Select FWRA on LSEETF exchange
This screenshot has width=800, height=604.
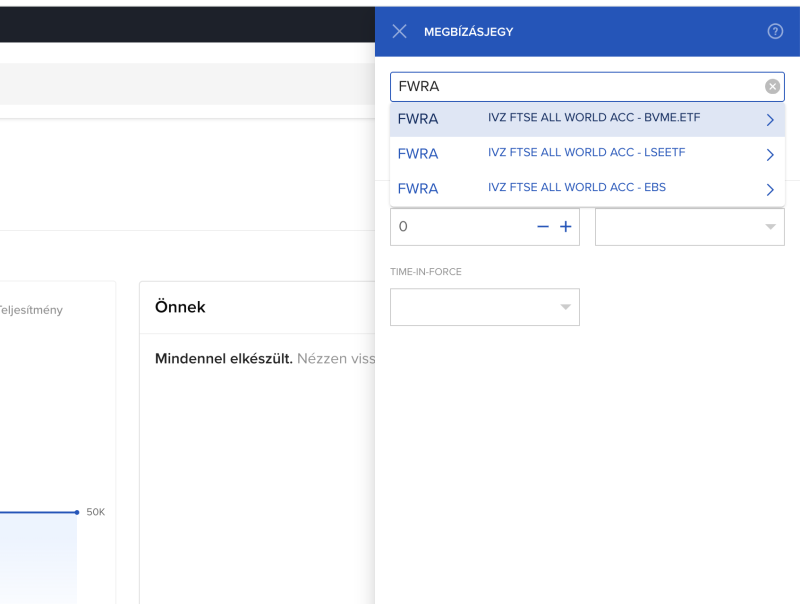pyautogui.click(x=587, y=154)
